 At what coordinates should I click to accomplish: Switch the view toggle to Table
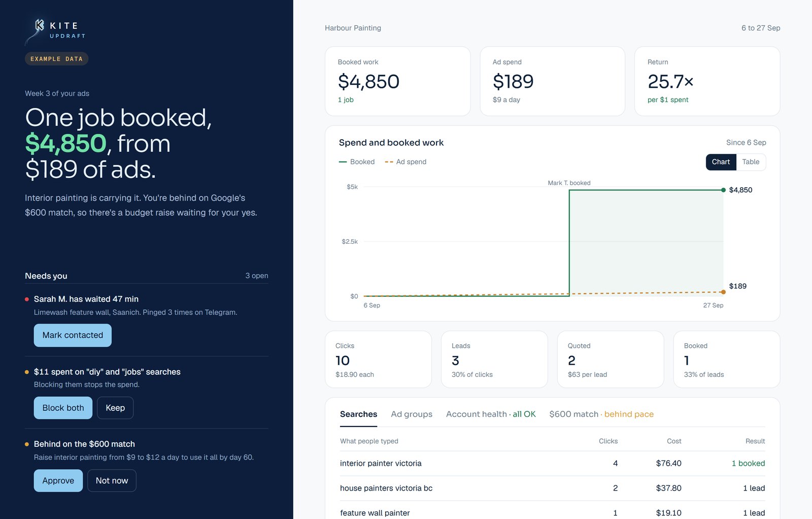751,162
